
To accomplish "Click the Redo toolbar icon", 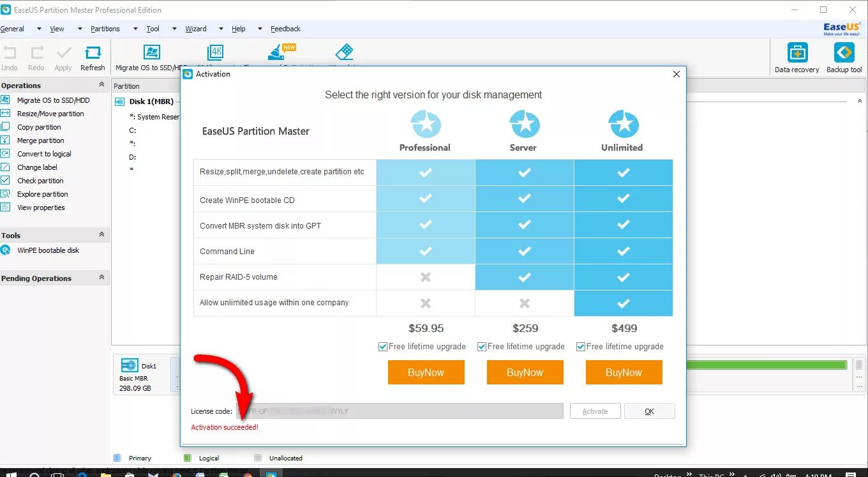I will (x=37, y=53).
